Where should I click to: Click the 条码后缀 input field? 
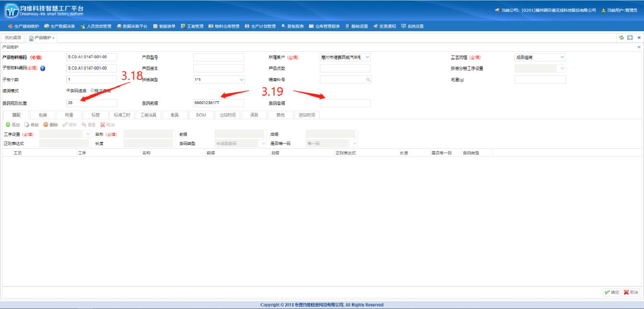tap(345, 103)
